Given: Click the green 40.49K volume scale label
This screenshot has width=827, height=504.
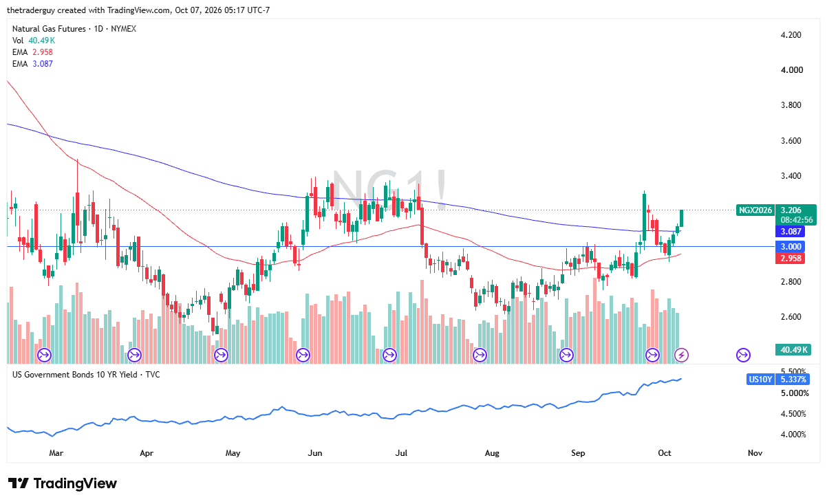Looking at the screenshot, I should click(x=792, y=350).
